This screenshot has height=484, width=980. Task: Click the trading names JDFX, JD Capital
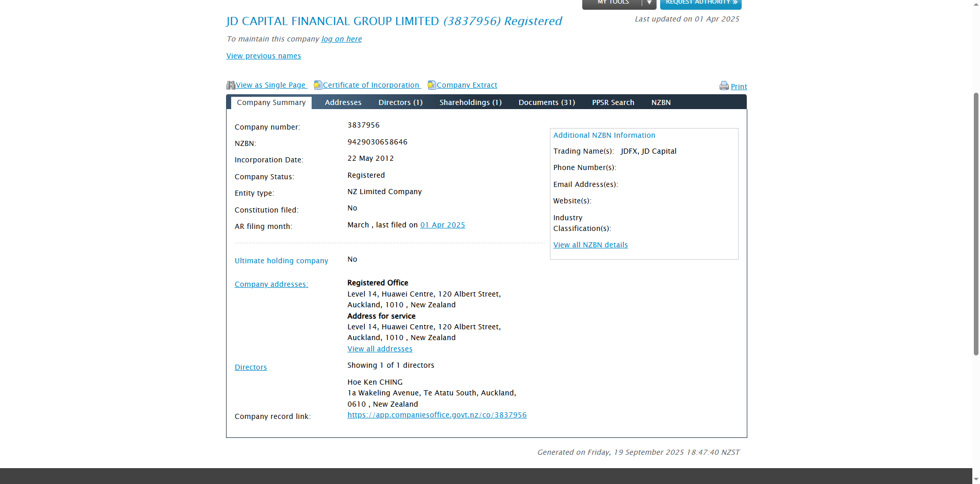pyautogui.click(x=648, y=151)
